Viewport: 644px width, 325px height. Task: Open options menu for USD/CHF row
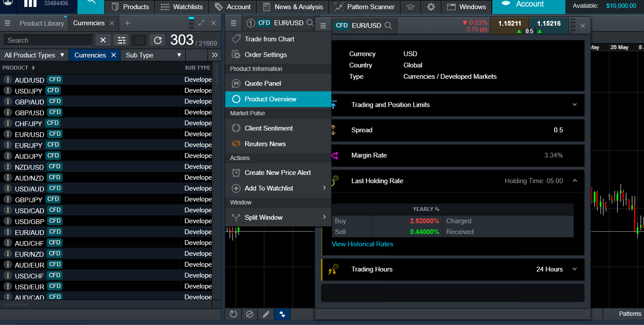pos(7,275)
